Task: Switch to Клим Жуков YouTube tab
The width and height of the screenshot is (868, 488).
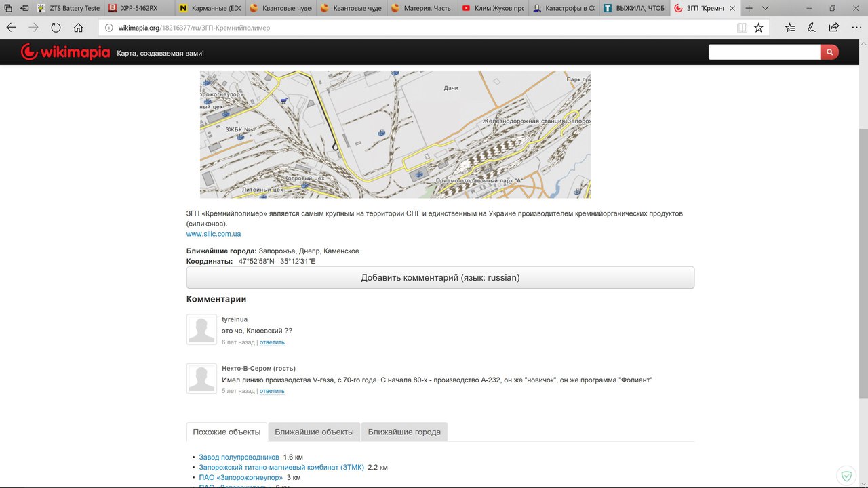Action: click(x=492, y=9)
